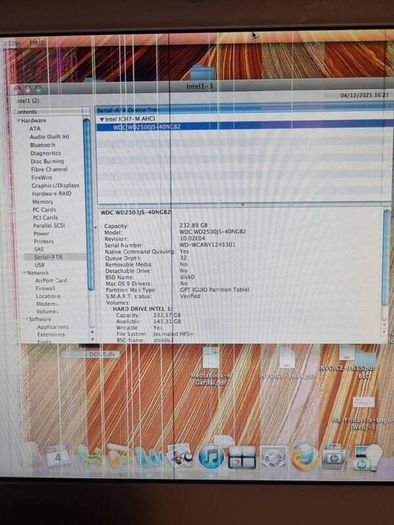This screenshot has width=394, height=525.
Task: Launch Firefox from the dock
Action: [304, 457]
